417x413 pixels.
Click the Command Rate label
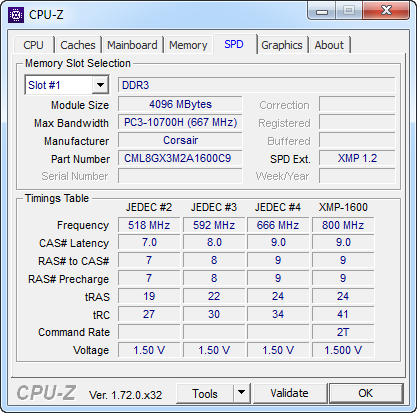pos(74,332)
